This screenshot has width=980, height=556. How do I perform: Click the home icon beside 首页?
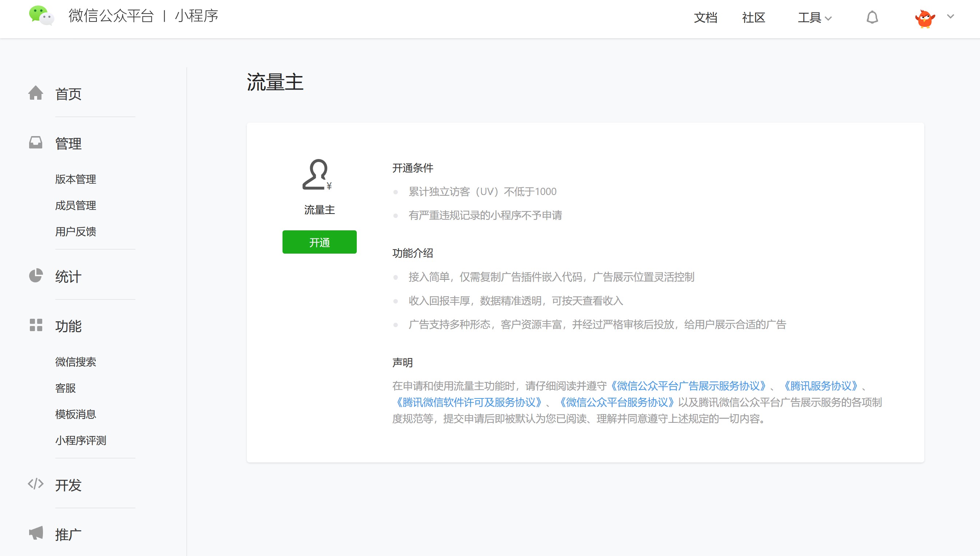tap(36, 93)
